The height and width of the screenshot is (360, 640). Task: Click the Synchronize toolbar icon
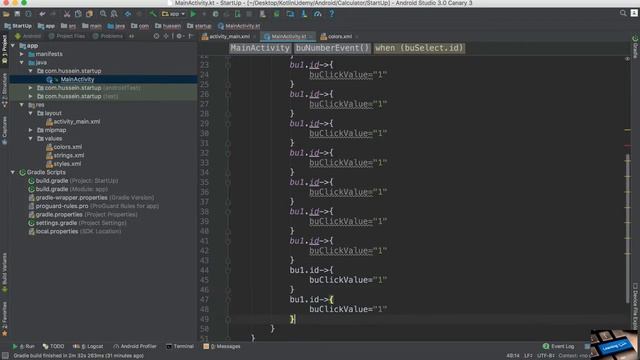(x=28, y=14)
